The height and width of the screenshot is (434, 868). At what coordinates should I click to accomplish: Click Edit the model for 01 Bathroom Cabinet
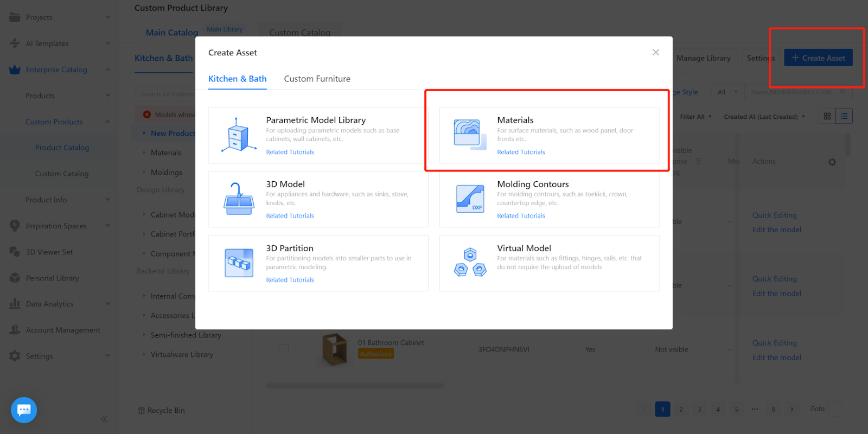(777, 358)
